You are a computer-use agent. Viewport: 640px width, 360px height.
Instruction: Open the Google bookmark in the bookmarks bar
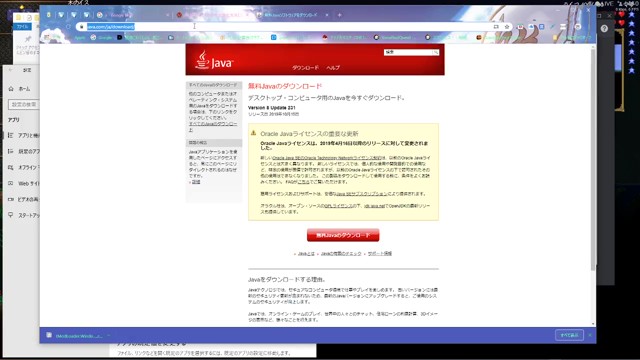click(102, 38)
